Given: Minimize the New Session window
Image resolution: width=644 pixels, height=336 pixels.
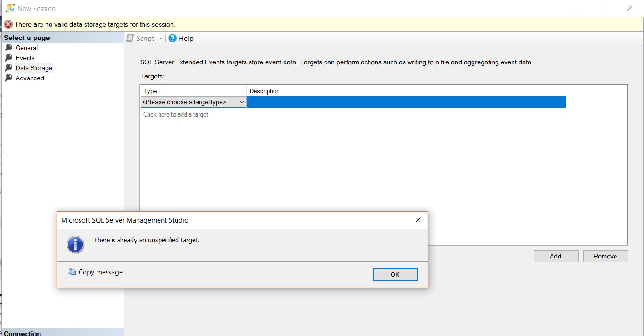Looking at the screenshot, I should (x=576, y=8).
